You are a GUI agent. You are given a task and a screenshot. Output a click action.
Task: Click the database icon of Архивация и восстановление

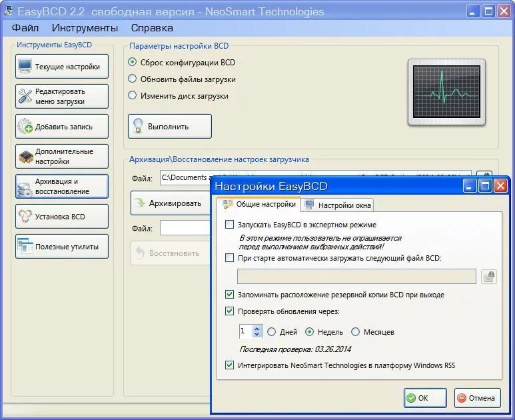(x=24, y=189)
